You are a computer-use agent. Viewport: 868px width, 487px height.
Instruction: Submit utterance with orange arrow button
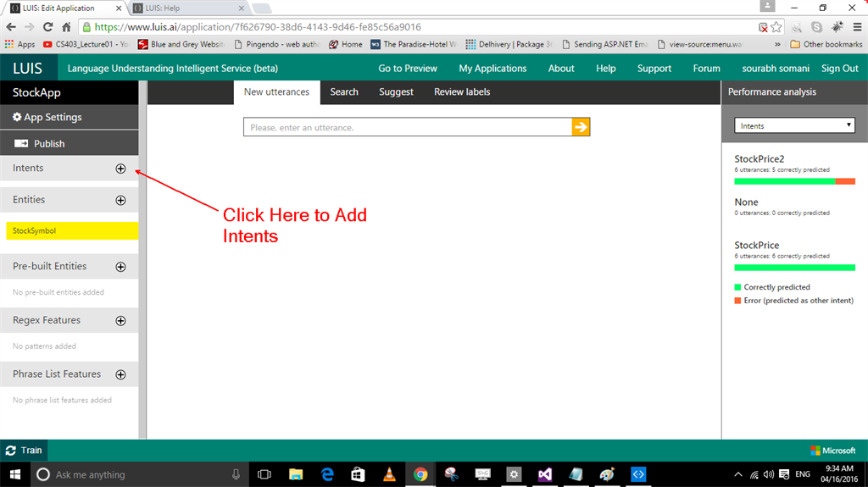(x=581, y=127)
